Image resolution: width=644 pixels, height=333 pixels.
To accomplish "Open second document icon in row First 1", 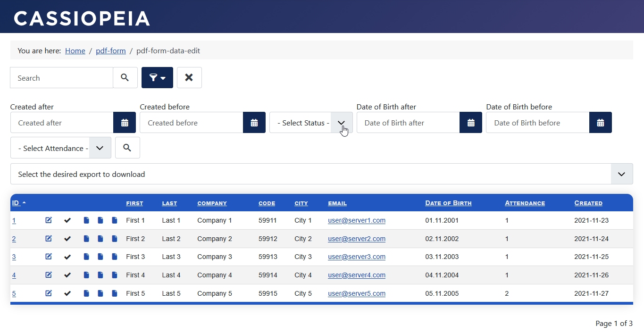I will click(x=100, y=220).
